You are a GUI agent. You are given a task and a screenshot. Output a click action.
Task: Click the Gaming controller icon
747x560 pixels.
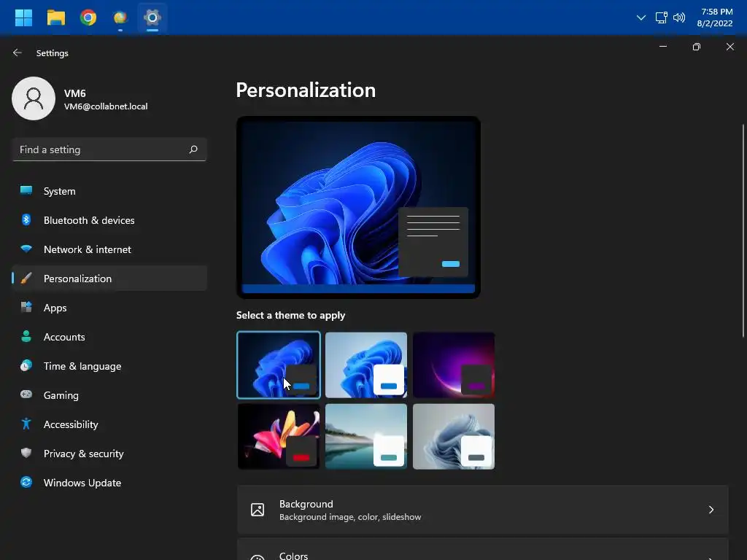point(26,394)
